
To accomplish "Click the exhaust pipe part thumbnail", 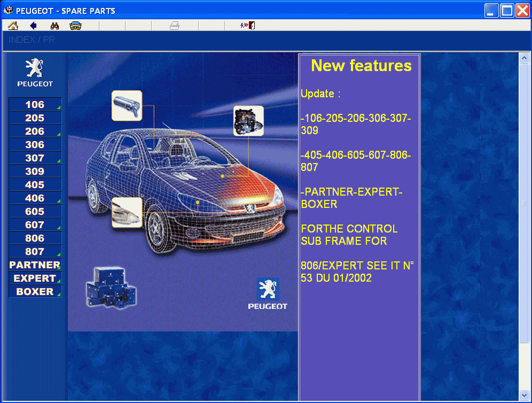I will tap(127, 106).
